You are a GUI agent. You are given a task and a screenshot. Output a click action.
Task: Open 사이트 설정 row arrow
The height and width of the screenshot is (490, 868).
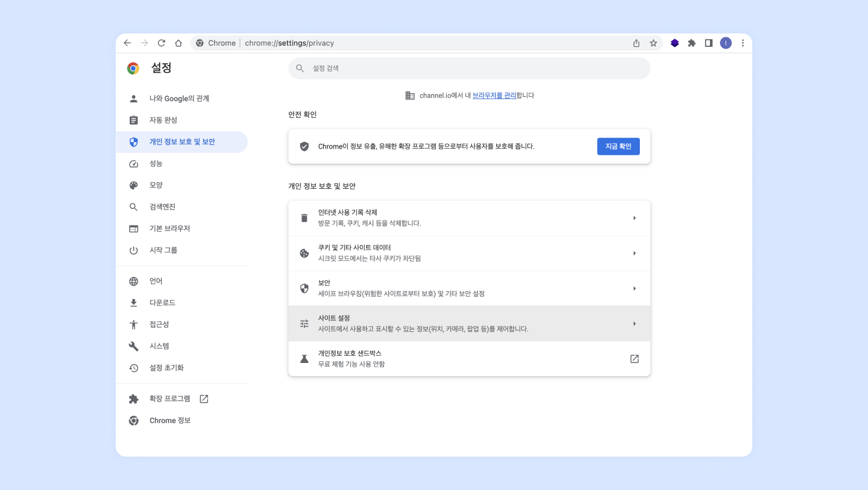[634, 324]
